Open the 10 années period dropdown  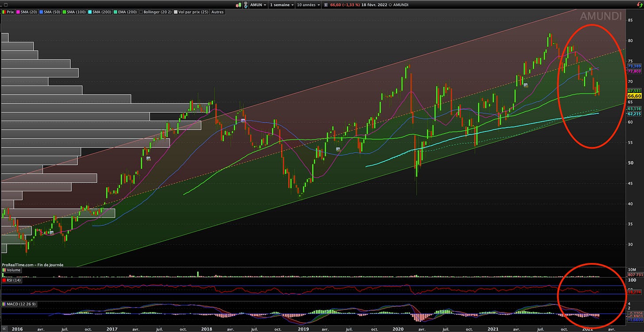(x=309, y=5)
